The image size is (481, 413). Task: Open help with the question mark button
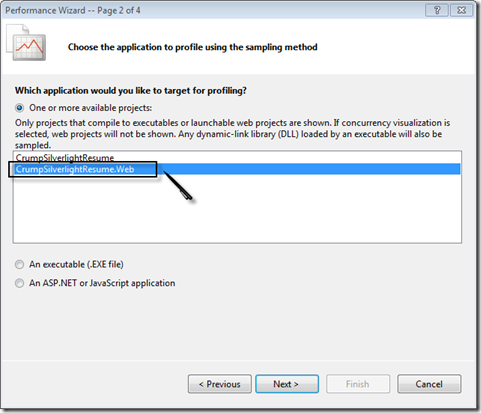coord(437,10)
